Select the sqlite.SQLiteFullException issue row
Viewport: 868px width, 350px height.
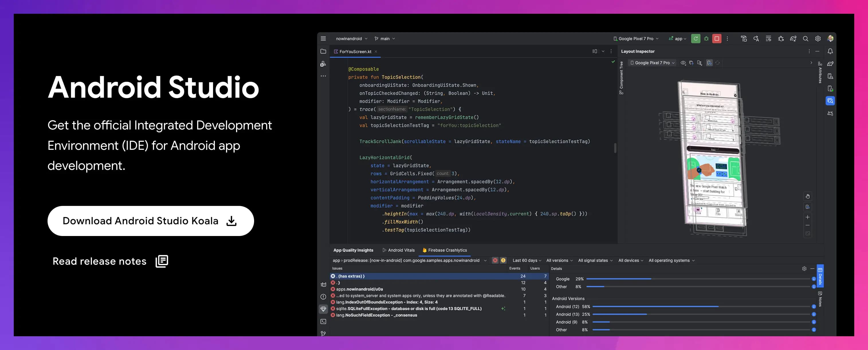point(439,308)
